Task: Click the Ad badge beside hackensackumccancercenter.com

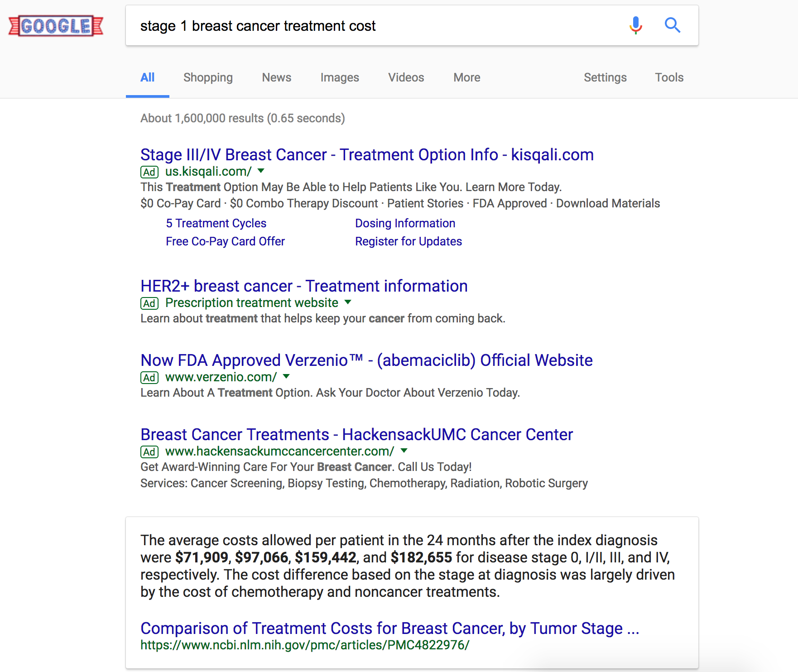Action: click(149, 452)
